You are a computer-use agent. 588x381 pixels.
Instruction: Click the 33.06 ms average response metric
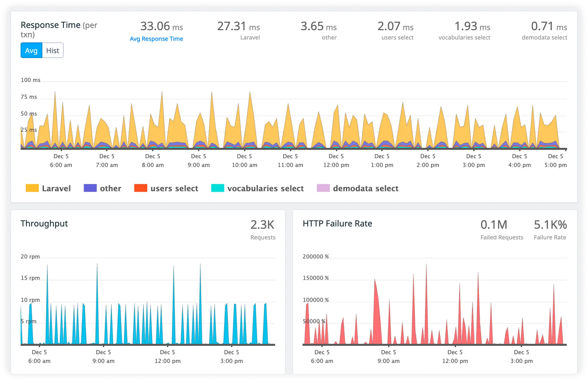point(161,26)
